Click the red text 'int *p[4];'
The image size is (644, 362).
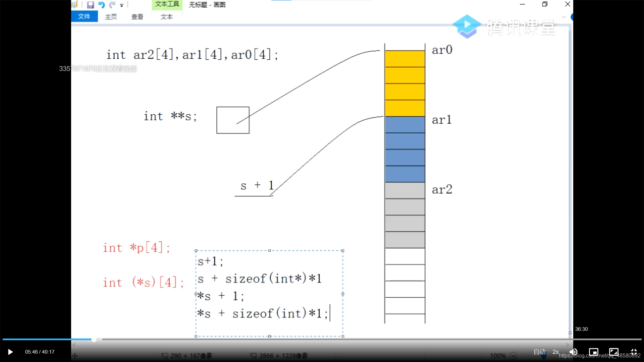(x=137, y=248)
